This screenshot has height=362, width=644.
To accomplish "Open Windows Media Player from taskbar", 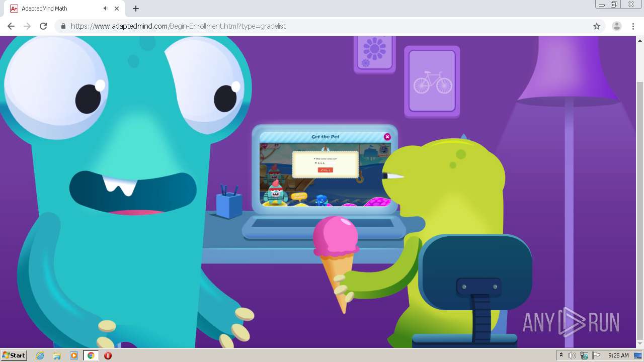I will pos(74,355).
